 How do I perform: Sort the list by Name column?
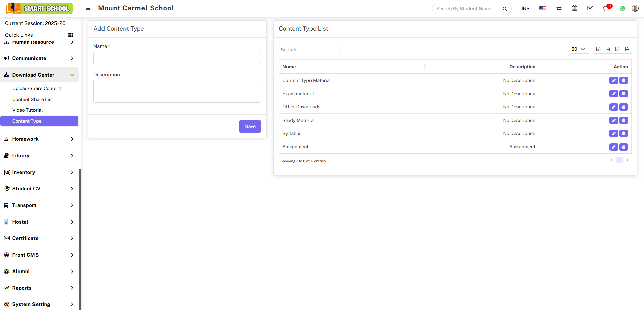[425, 67]
